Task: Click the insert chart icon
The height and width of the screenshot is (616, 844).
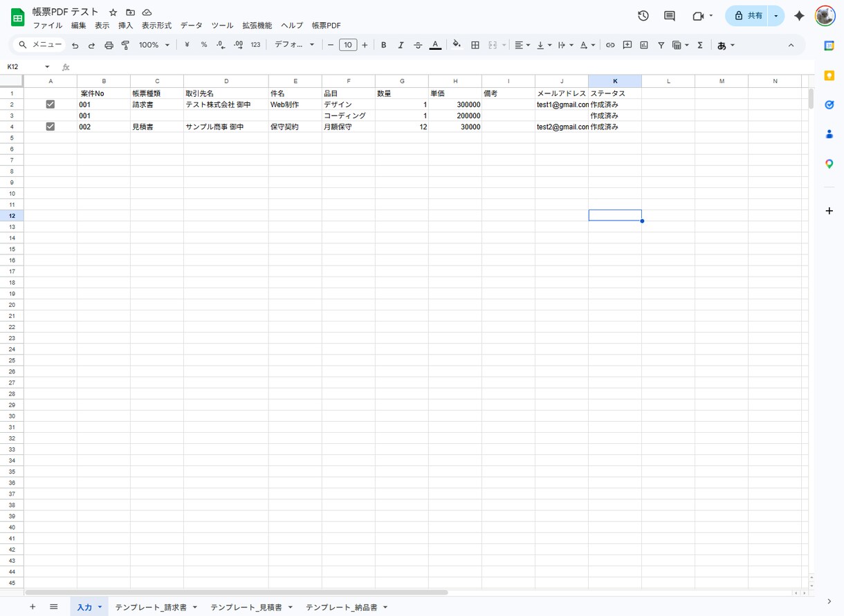Action: pyautogui.click(x=644, y=45)
